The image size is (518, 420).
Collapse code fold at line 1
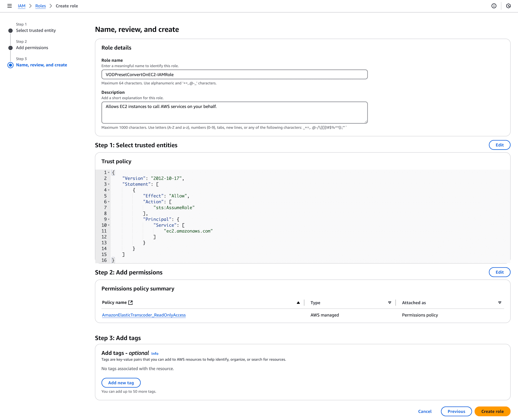109,173
